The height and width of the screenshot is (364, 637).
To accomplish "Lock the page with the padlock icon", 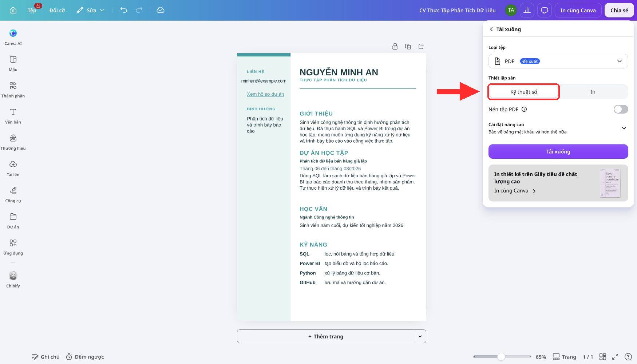I will [x=395, y=46].
